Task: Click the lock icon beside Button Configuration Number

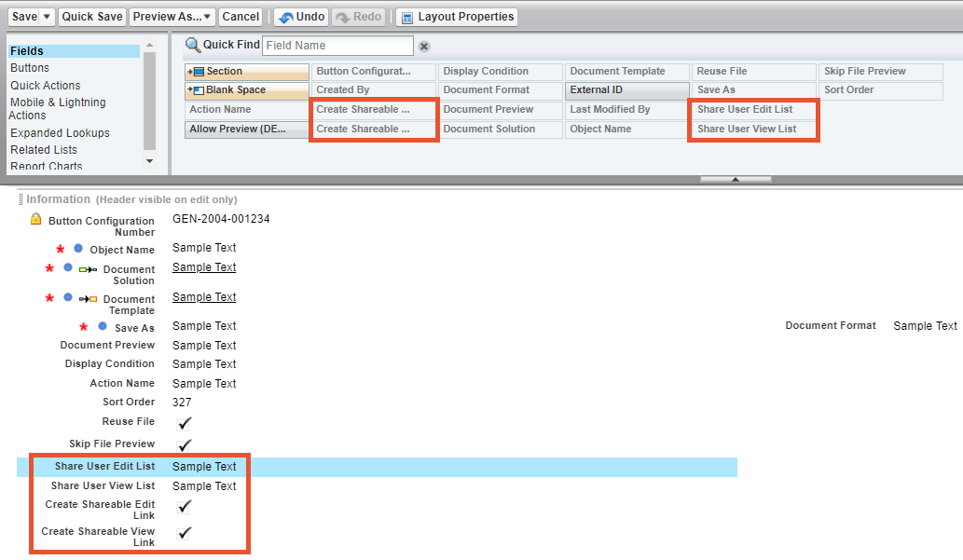Action: click(35, 219)
